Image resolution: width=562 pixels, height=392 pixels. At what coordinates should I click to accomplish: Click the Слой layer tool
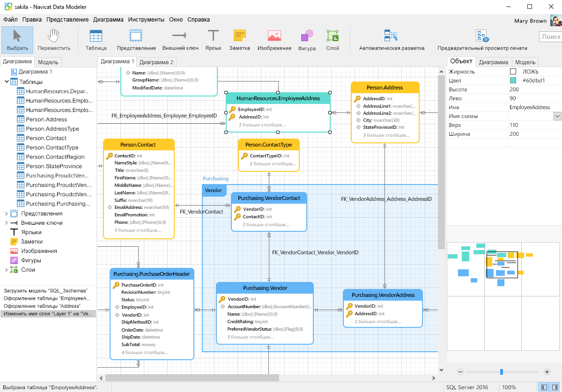point(333,40)
